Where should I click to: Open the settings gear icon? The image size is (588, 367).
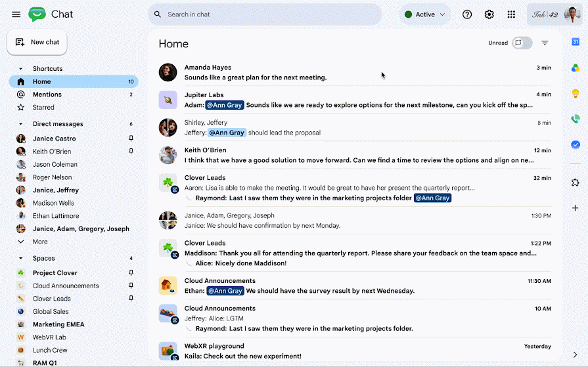(489, 14)
